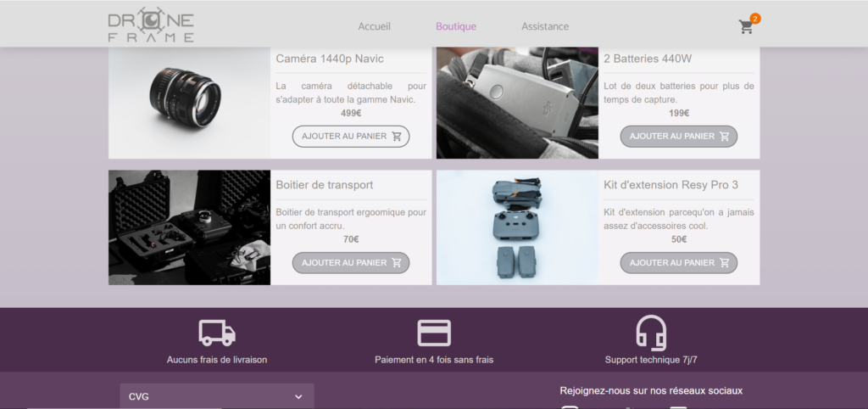Go to the Accueil page
This screenshot has width=868, height=409.
pyautogui.click(x=374, y=26)
